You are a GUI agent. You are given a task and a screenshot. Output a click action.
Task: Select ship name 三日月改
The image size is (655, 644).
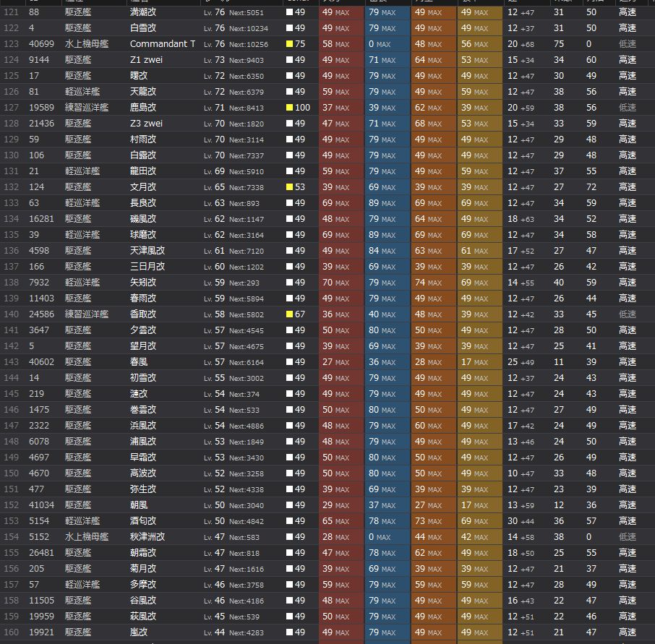click(147, 267)
